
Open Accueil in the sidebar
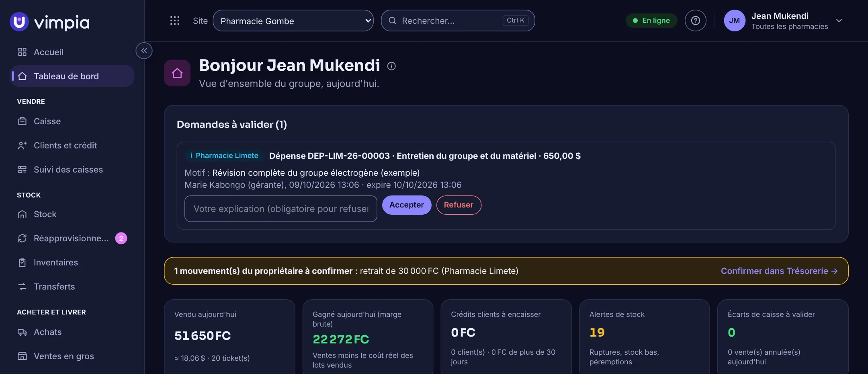click(72, 52)
